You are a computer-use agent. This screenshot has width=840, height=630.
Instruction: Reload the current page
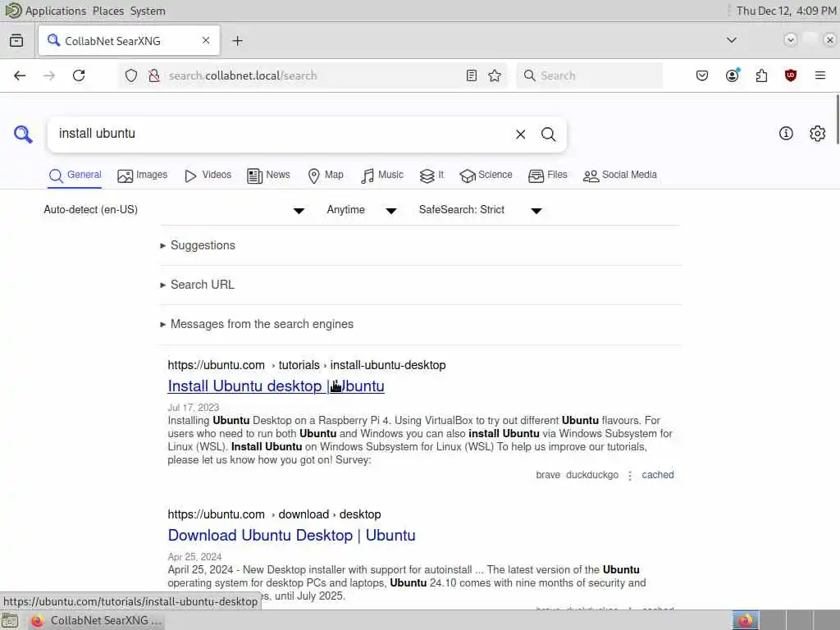pyautogui.click(x=79, y=75)
